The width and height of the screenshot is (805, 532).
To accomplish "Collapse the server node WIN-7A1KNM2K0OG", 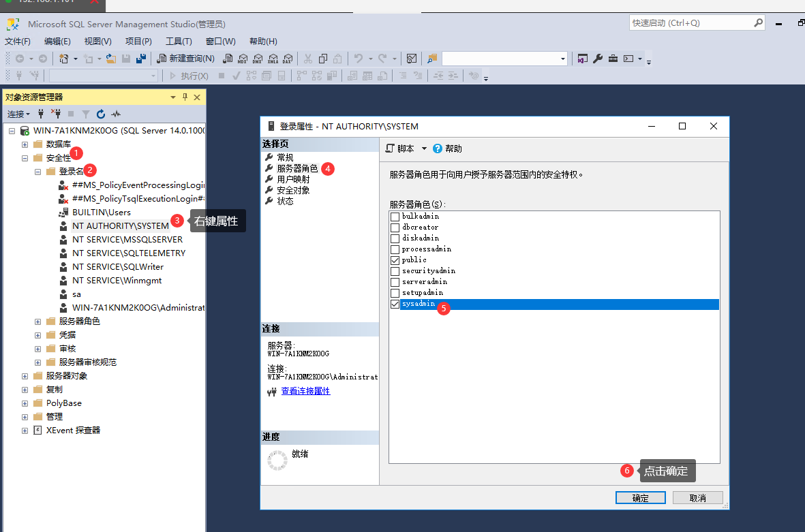I will (12, 131).
